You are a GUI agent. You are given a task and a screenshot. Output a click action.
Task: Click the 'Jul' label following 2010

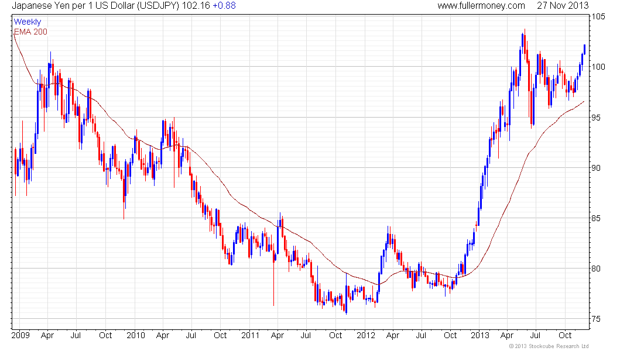pyautogui.click(x=191, y=335)
